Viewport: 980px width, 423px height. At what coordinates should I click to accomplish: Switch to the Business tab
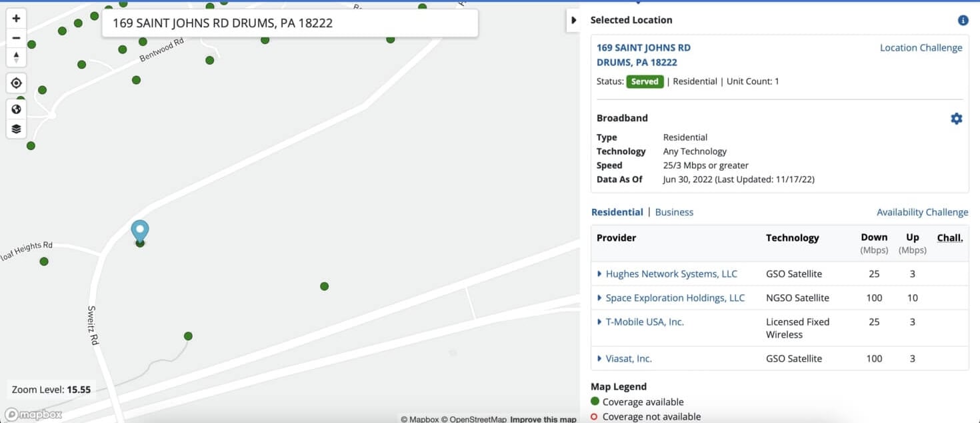674,212
